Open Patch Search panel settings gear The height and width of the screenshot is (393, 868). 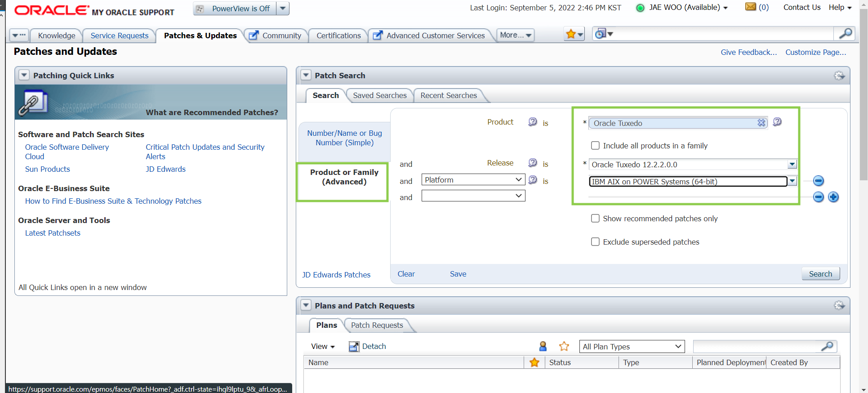[x=839, y=76]
